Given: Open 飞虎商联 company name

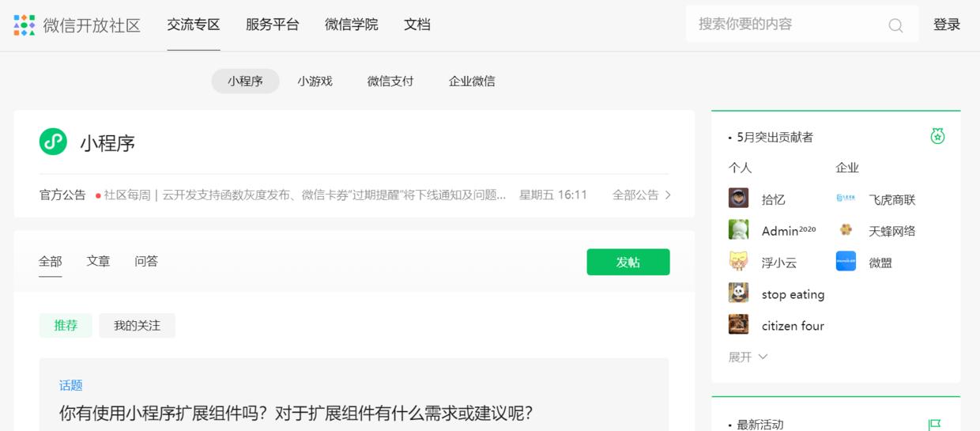Looking at the screenshot, I should 892,199.
